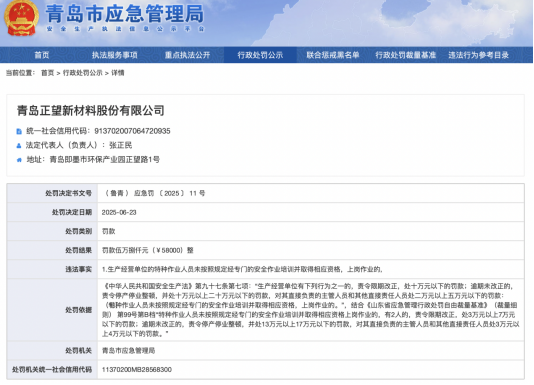
Task: Click the 处罚结果 row label
Action: [x=79, y=250]
